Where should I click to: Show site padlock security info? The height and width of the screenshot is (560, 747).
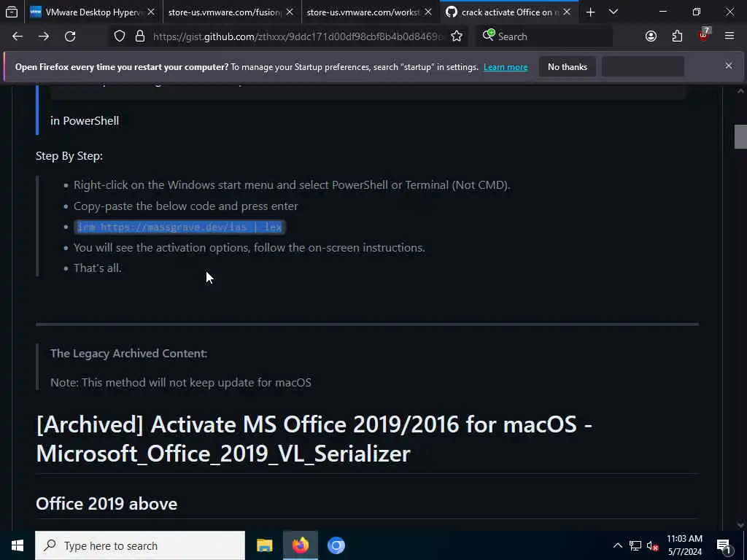[140, 36]
